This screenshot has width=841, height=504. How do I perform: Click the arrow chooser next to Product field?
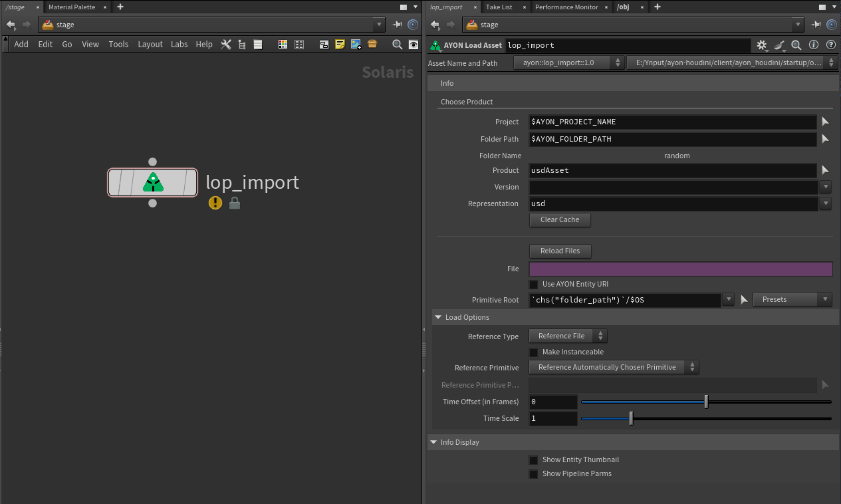[x=825, y=170]
